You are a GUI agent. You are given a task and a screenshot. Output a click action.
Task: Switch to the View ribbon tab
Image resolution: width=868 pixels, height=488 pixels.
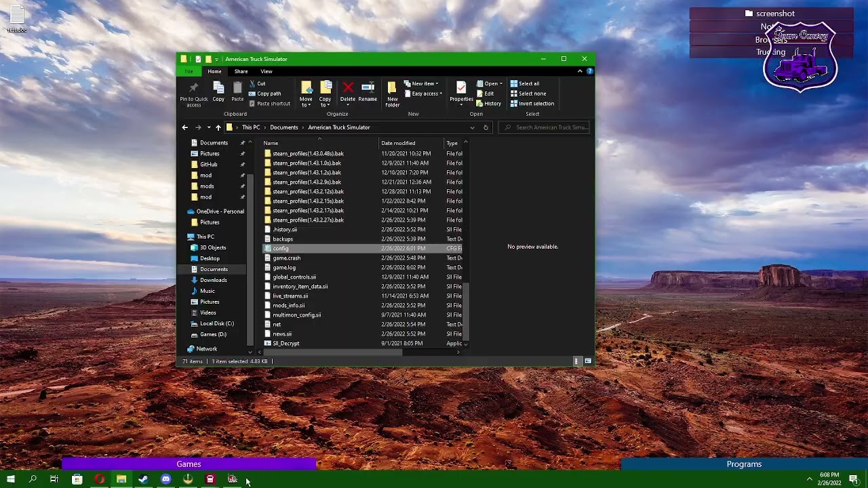tap(267, 71)
